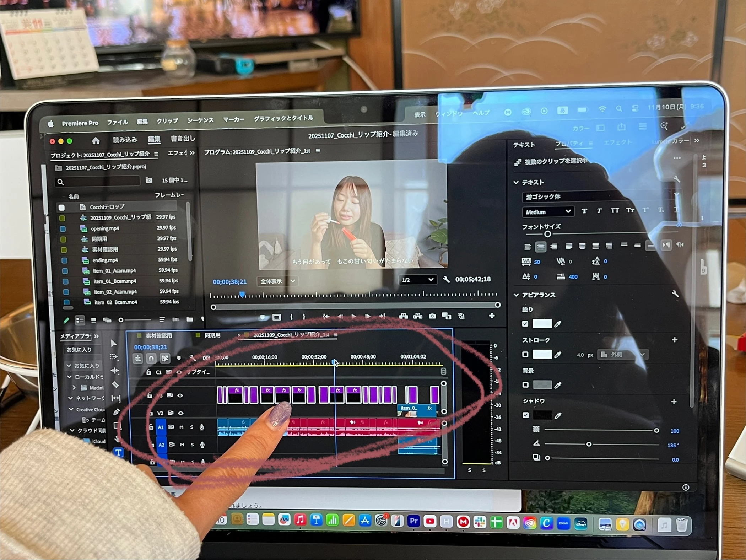Enable the Stroke checkbox
Viewport: 746px width, 560px height.
[525, 354]
